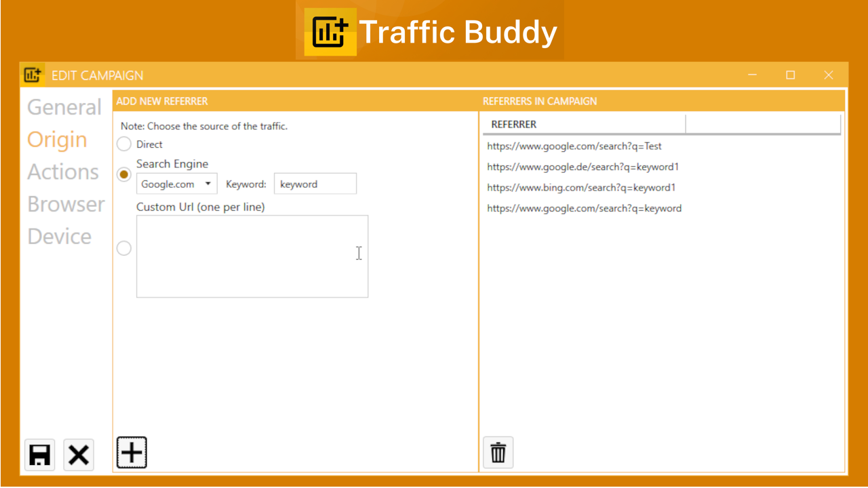Select the google.de keyword1 referrer
The width and height of the screenshot is (868, 488).
(x=583, y=166)
